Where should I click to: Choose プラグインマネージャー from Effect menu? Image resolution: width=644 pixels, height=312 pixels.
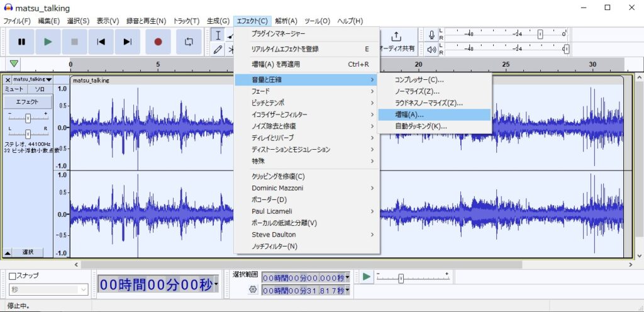(307, 34)
